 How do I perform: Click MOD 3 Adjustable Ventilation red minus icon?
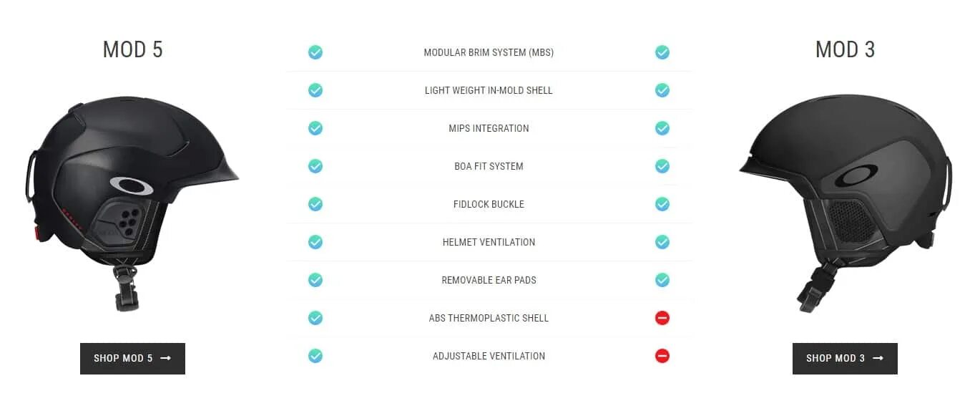click(x=662, y=356)
